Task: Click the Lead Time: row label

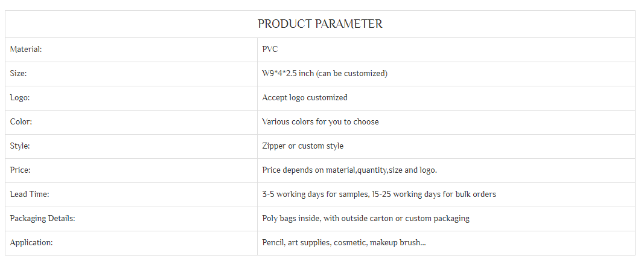Action: [x=30, y=195]
